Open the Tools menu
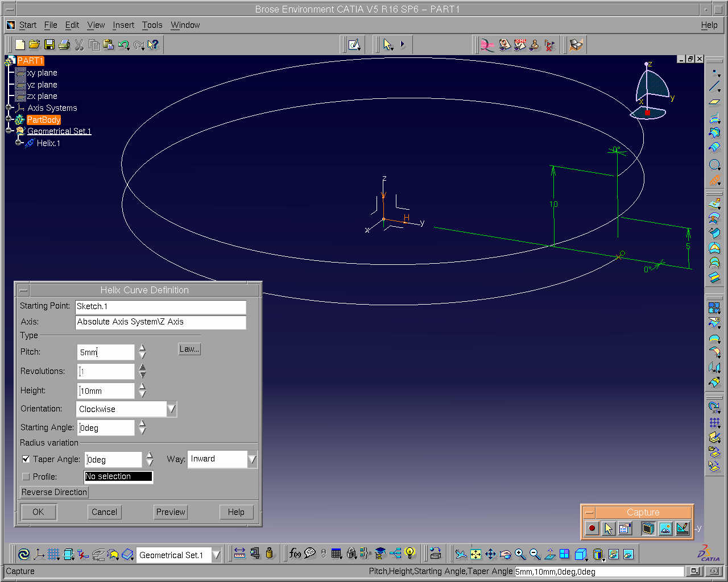728x582 pixels. (152, 25)
